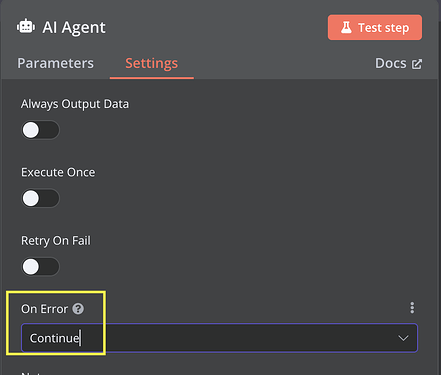Open the Docs link
The width and height of the screenshot is (441, 375).
point(398,63)
